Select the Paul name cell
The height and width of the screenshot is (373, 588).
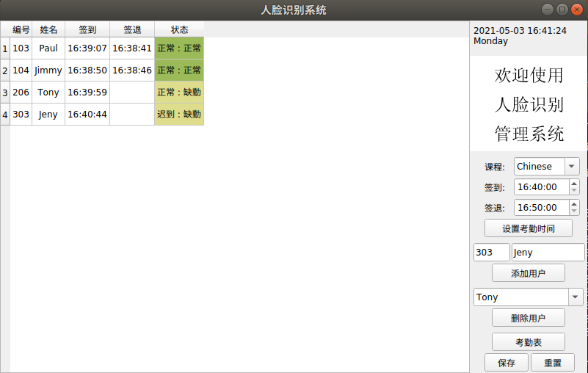click(48, 48)
